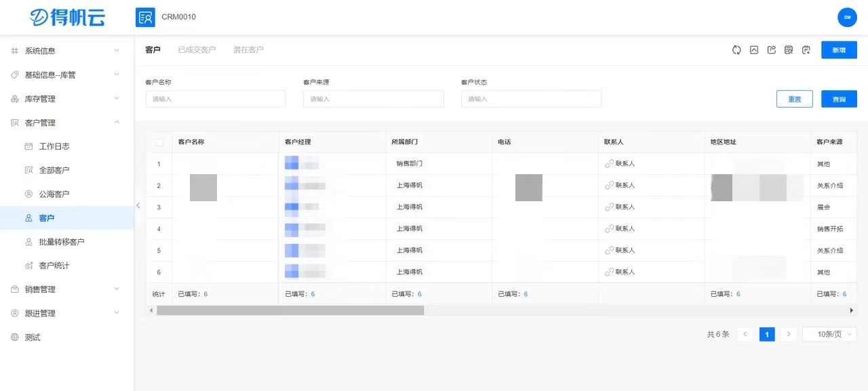
Task: Click the 得帆云 logo in the top bar
Action: tap(66, 17)
